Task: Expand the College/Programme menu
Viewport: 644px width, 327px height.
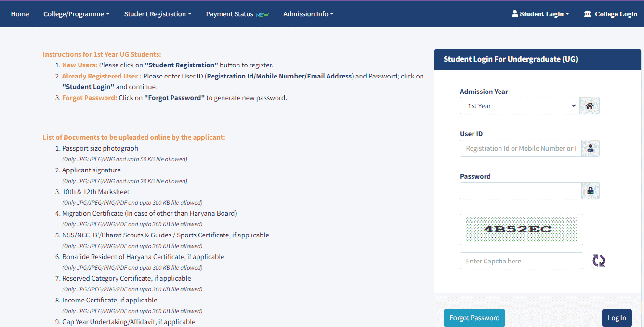Action: (76, 14)
